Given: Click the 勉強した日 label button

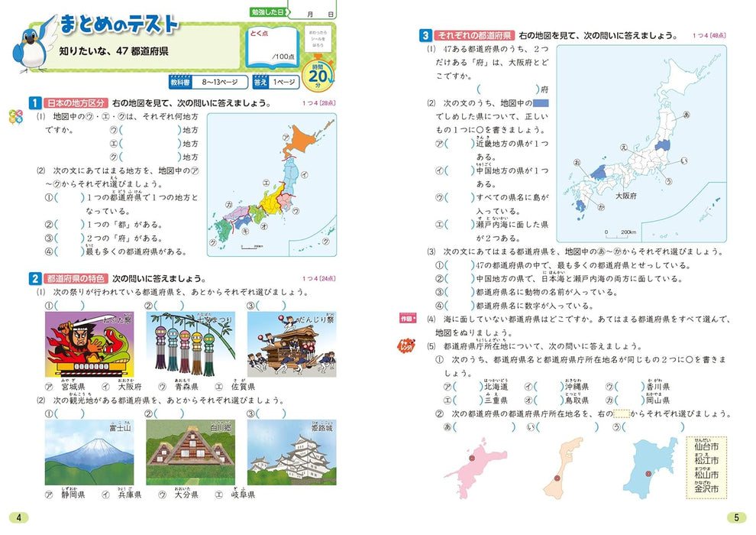Looking at the screenshot, I should pyautogui.click(x=269, y=11).
